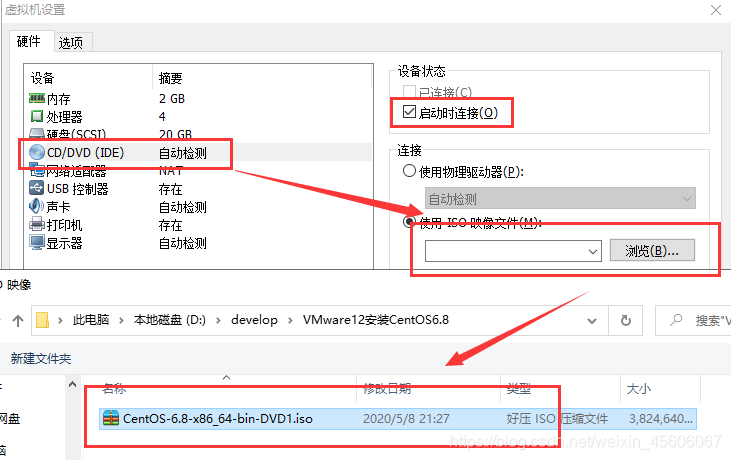Select the 内存 device row
This screenshot has height=460, width=731.
(x=198, y=98)
